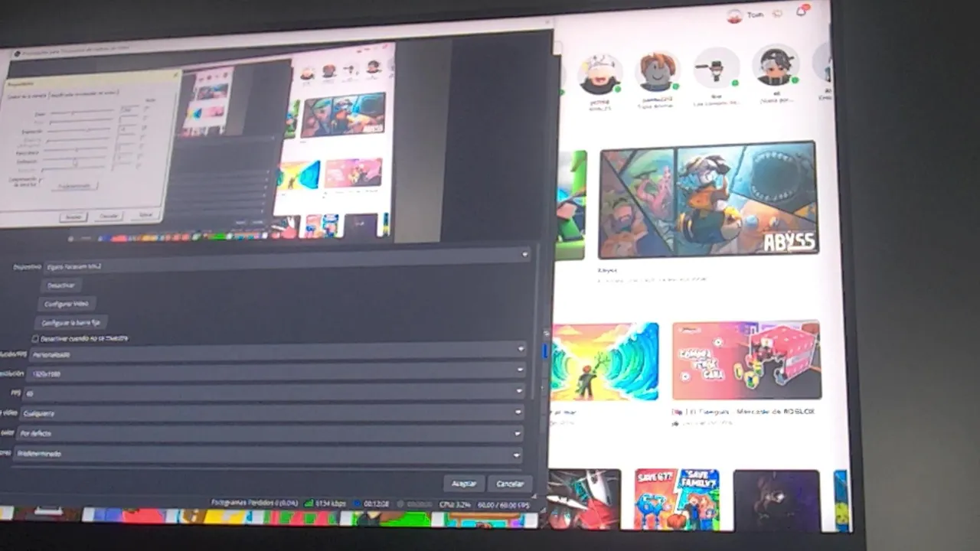The height and width of the screenshot is (551, 980).
Task: Confirm with the Aceptar button
Action: (x=464, y=484)
